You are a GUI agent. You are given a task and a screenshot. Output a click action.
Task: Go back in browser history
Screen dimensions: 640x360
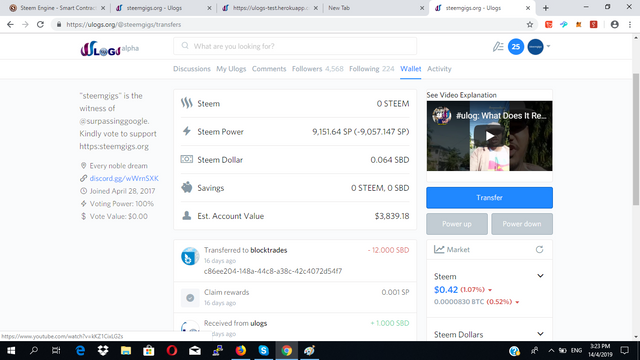pyautogui.click(x=10, y=24)
